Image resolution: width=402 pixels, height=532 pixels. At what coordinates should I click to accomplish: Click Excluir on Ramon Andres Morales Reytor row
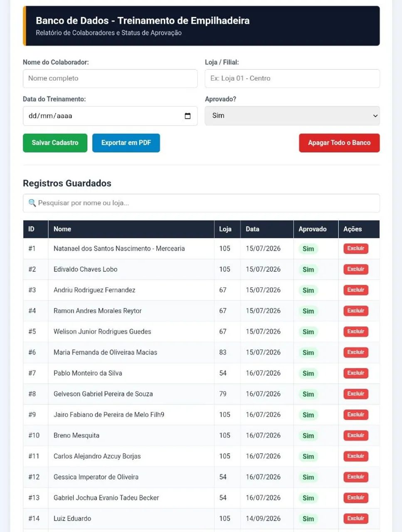356,311
